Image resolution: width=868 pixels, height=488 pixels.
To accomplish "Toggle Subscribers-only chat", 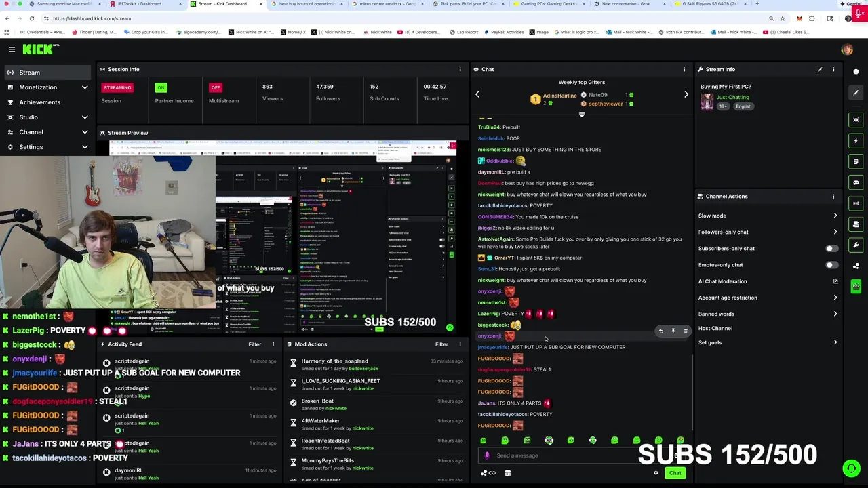I will tap(831, 249).
